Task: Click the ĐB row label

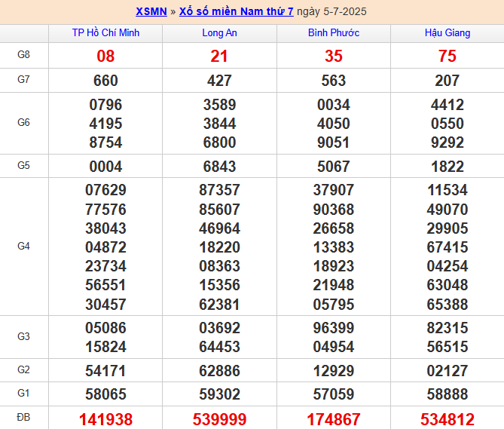Action: coord(23,418)
